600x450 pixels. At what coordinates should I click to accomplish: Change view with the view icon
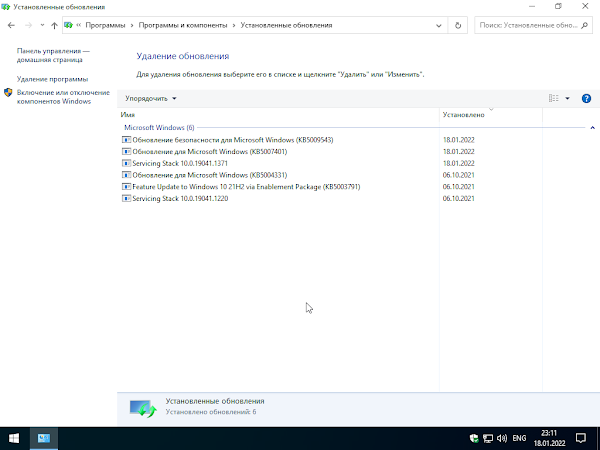click(x=554, y=98)
